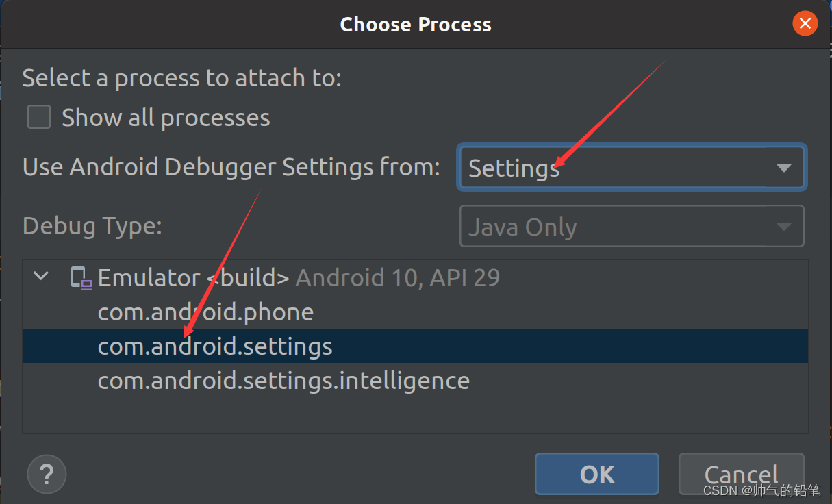
Task: Select the com.android.phone process
Action: [205, 312]
